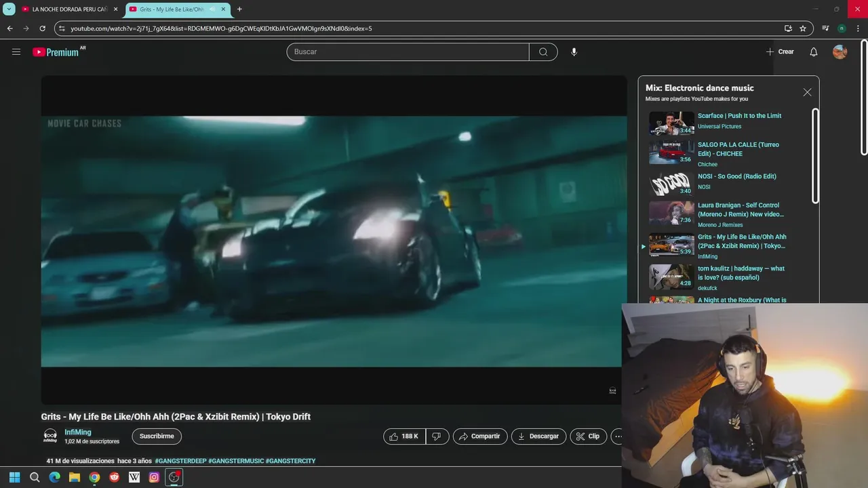
Task: Play tom kaulitz haddaway thumbnail
Action: 671,277
